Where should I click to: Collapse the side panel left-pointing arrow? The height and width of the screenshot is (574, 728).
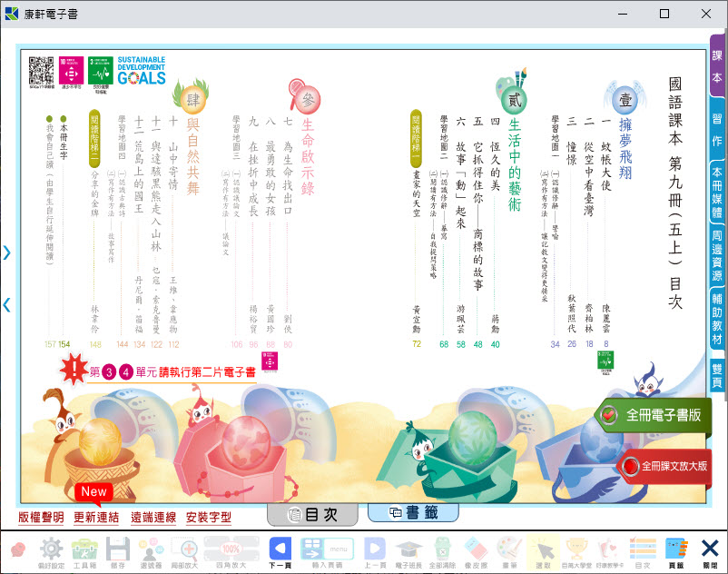pyautogui.click(x=7, y=304)
